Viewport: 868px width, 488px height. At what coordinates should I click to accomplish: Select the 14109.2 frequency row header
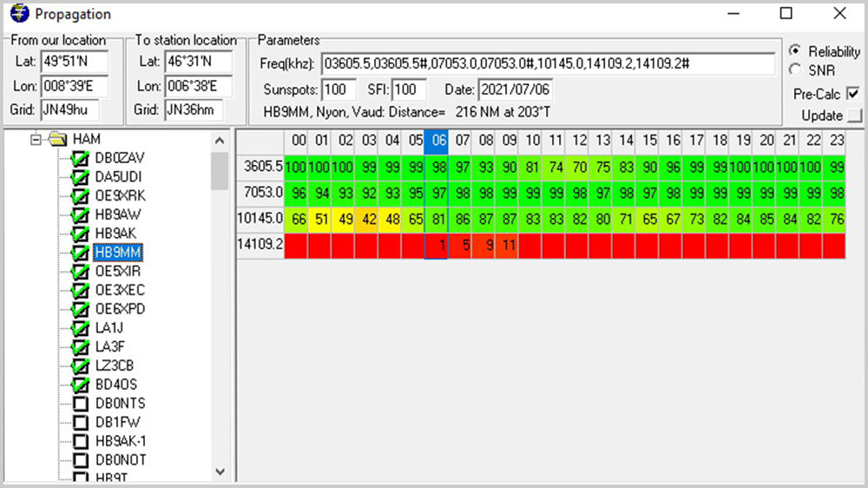[x=260, y=246]
